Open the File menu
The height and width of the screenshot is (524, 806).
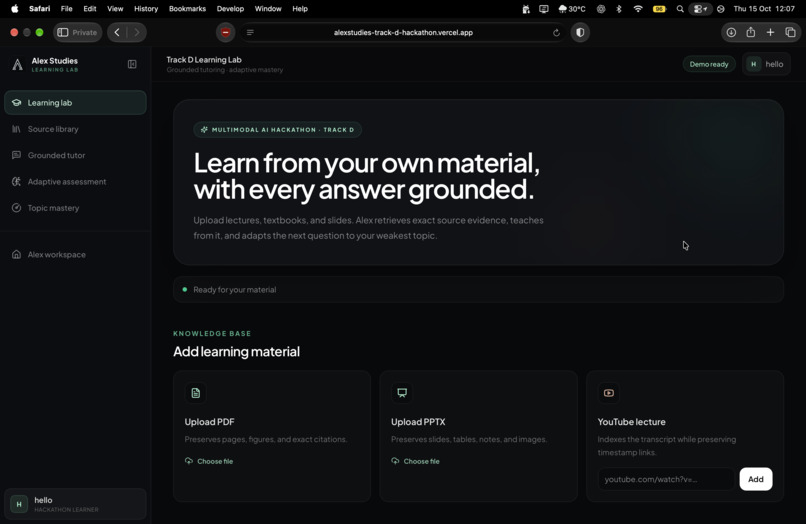point(66,9)
